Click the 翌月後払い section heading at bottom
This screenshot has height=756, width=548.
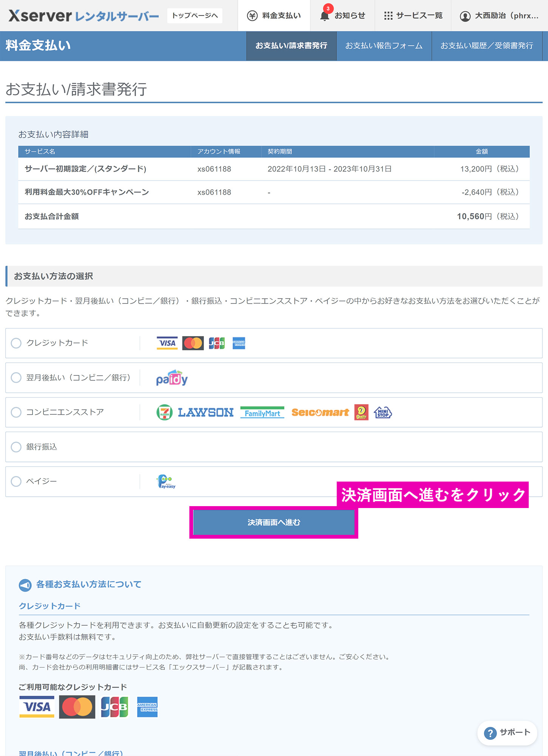71,753
